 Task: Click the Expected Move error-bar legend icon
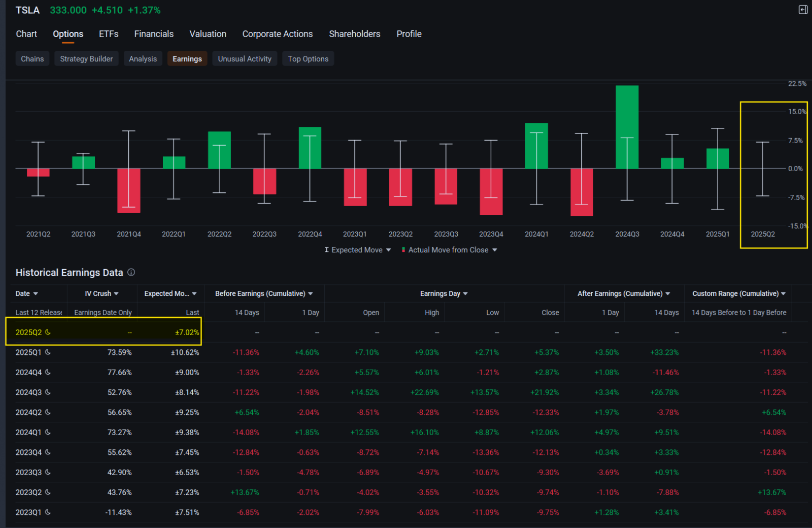point(327,250)
